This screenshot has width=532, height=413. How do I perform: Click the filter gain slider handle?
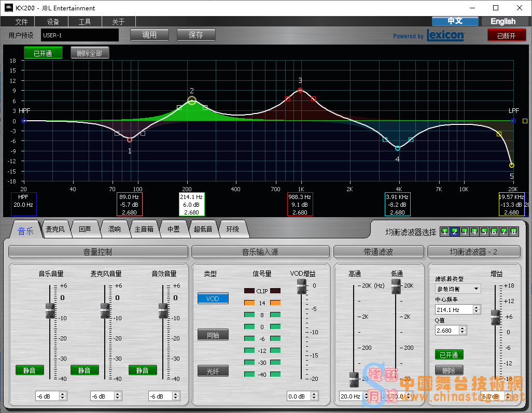[x=495, y=317]
